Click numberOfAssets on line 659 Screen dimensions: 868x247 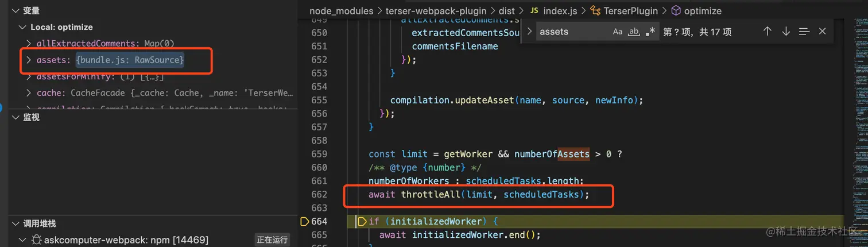click(552, 154)
